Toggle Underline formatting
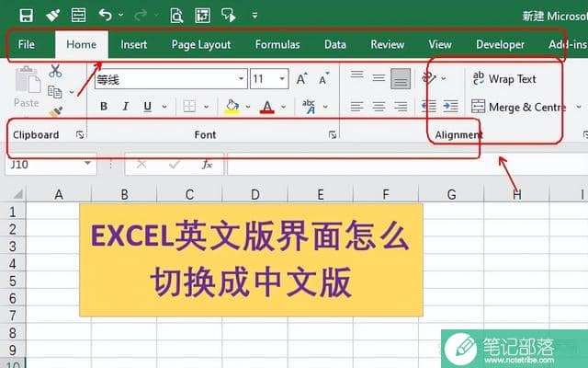The image size is (588, 368). 148,107
